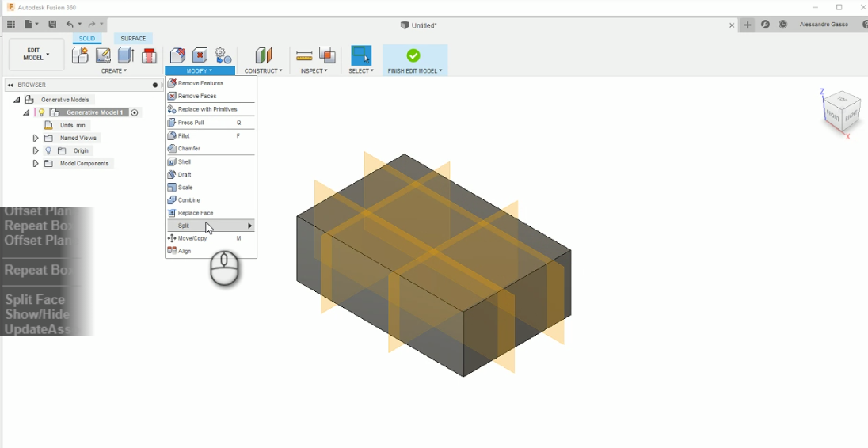Activate Generative Model 1 radio button
This screenshot has width=868, height=448.
[x=134, y=112]
